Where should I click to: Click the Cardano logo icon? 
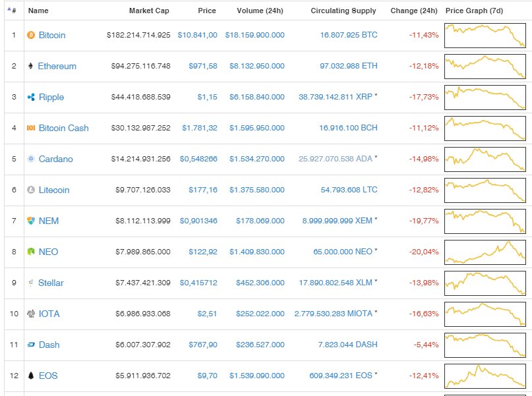click(x=31, y=159)
